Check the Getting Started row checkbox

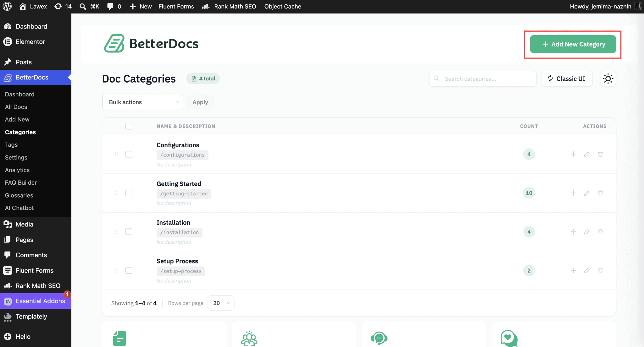click(x=129, y=193)
